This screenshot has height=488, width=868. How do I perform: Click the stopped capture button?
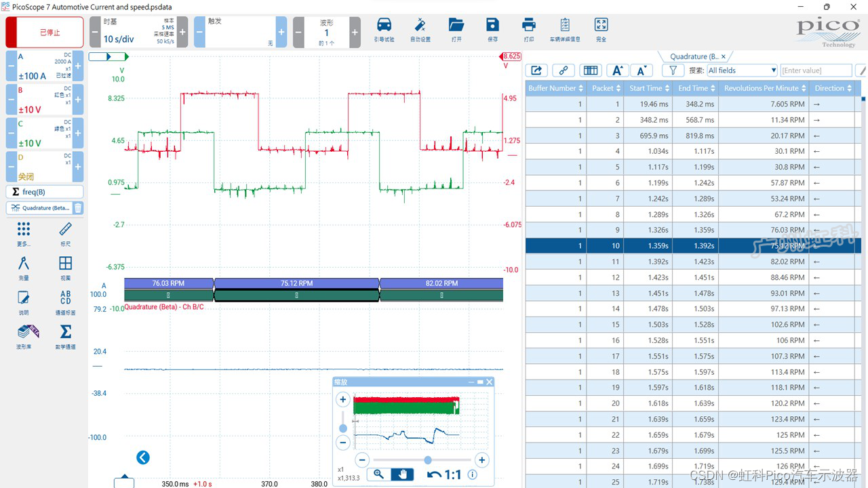point(45,32)
